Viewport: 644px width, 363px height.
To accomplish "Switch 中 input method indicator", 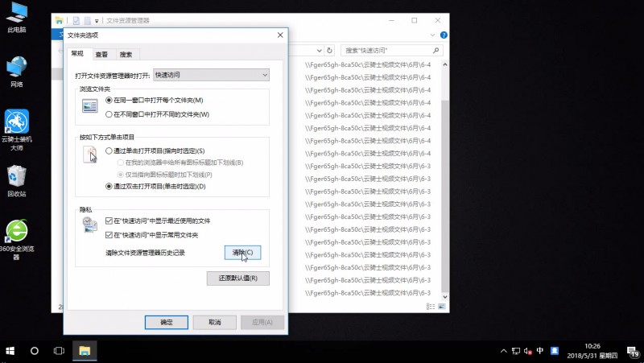I will (x=540, y=350).
